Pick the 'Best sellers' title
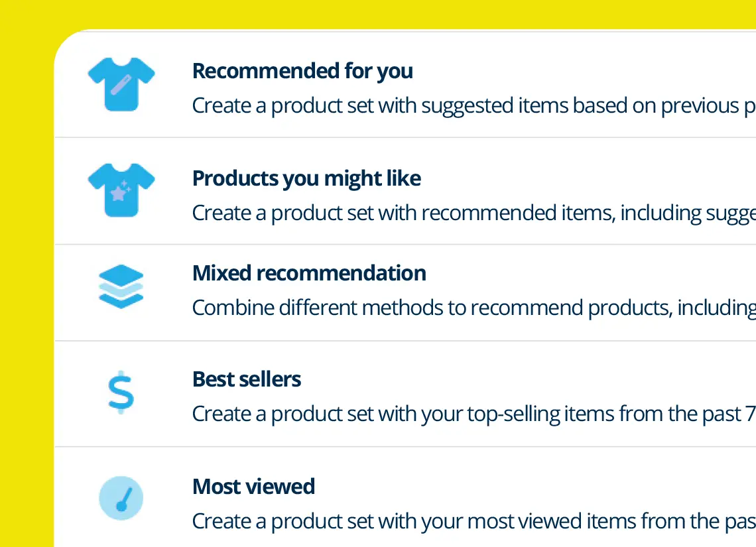 (x=247, y=379)
